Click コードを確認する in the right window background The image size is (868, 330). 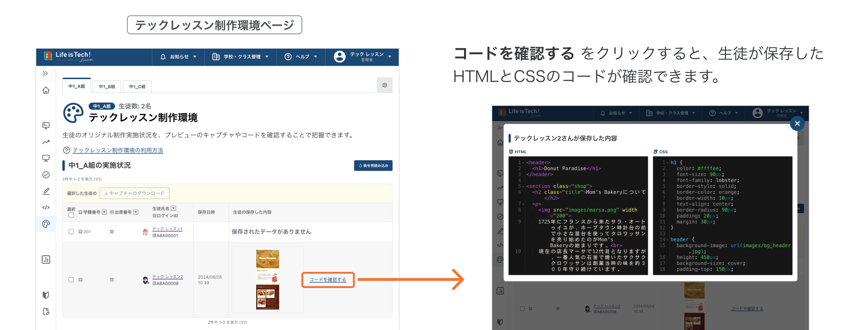point(747,309)
